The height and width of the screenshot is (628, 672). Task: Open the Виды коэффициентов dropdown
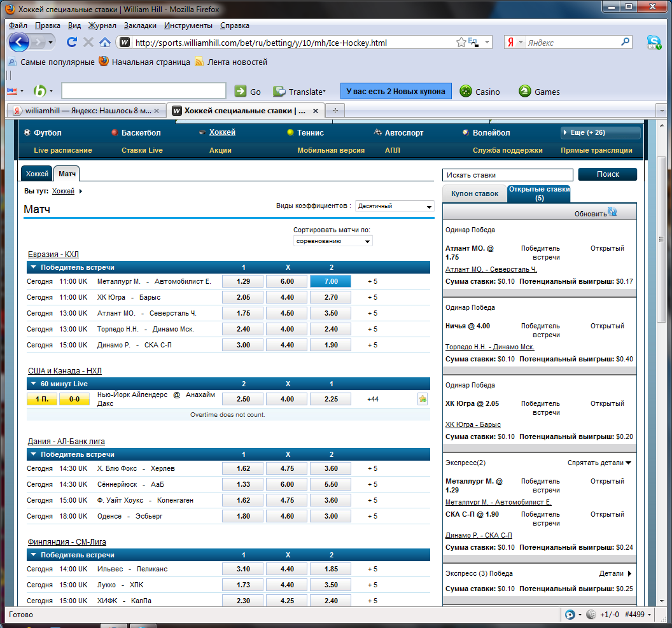(x=395, y=206)
